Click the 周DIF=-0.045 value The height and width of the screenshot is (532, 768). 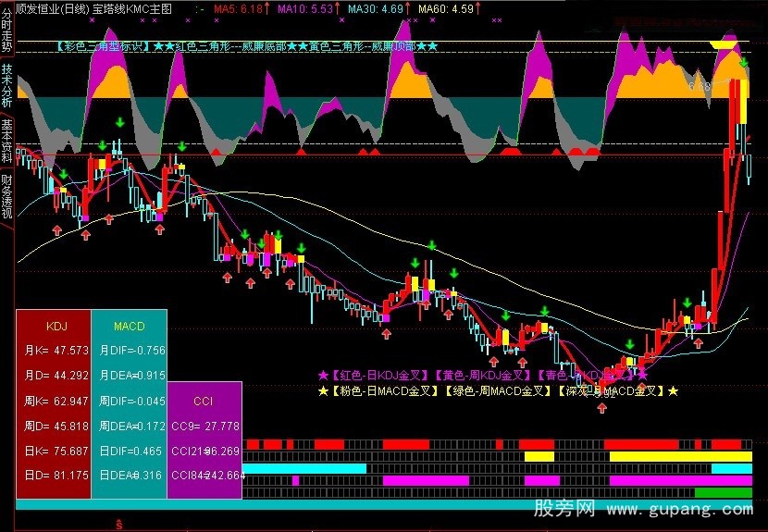[132, 402]
